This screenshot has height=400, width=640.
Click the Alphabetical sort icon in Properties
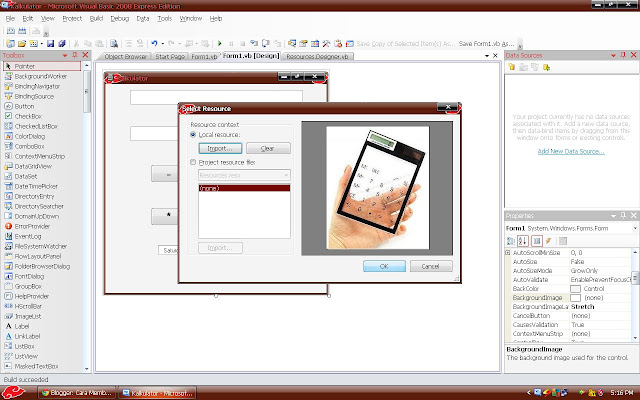click(523, 241)
